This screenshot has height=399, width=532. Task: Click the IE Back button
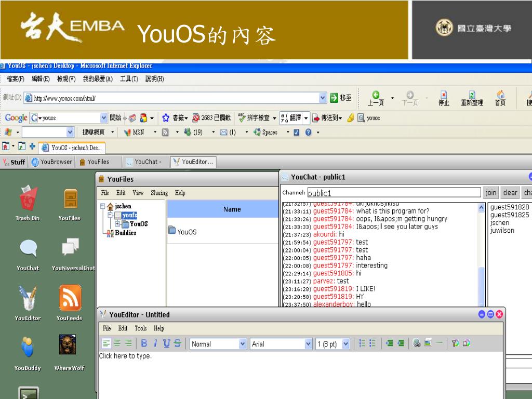tap(376, 98)
